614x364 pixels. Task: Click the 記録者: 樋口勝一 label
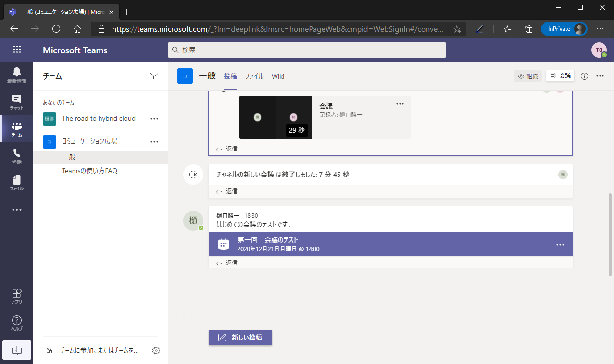[341, 115]
